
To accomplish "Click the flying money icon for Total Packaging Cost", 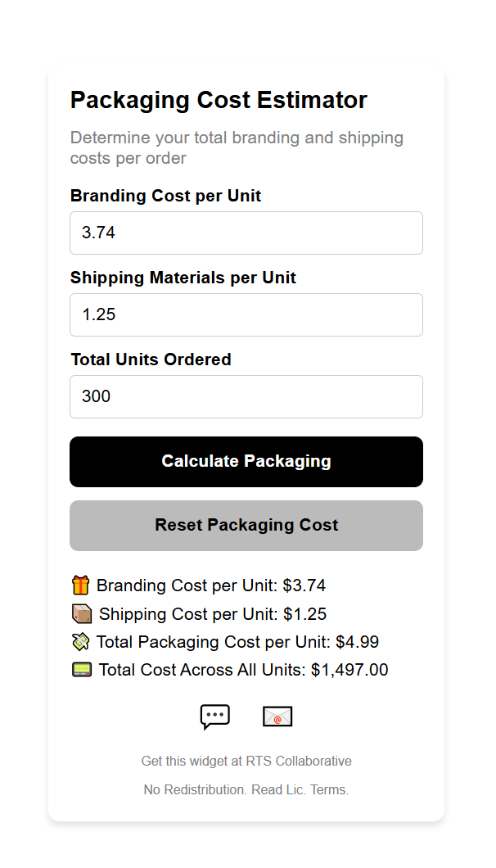I will [79, 641].
